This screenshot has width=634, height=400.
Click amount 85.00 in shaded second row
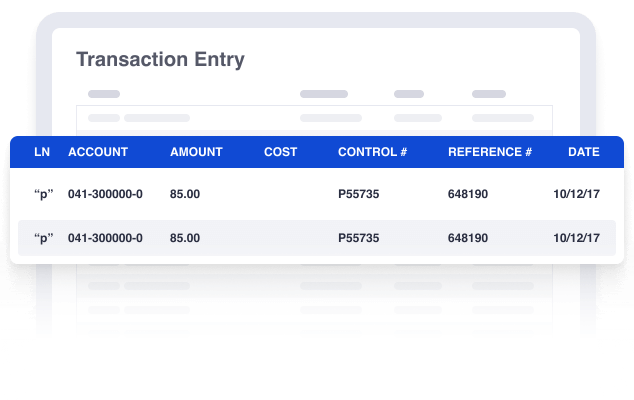(x=185, y=238)
